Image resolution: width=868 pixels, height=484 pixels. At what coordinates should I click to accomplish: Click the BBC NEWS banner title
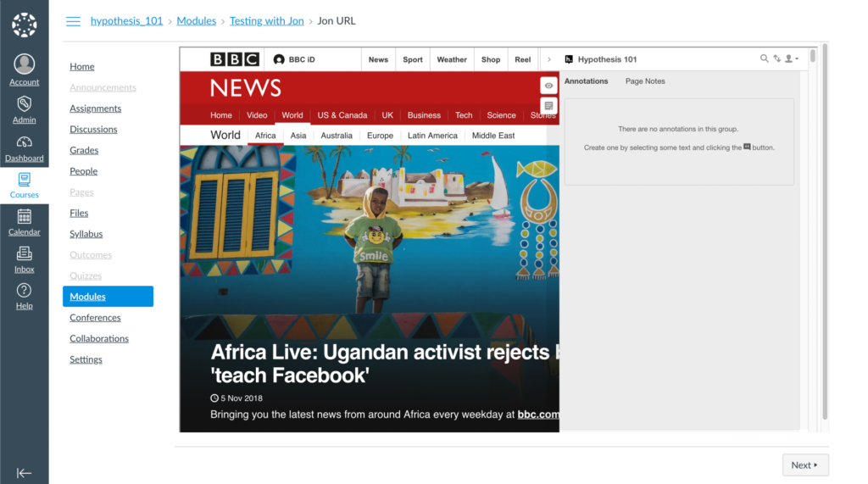point(246,88)
